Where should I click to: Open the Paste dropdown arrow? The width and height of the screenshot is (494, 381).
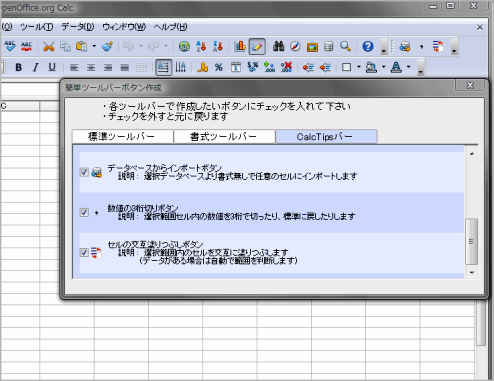click(94, 46)
